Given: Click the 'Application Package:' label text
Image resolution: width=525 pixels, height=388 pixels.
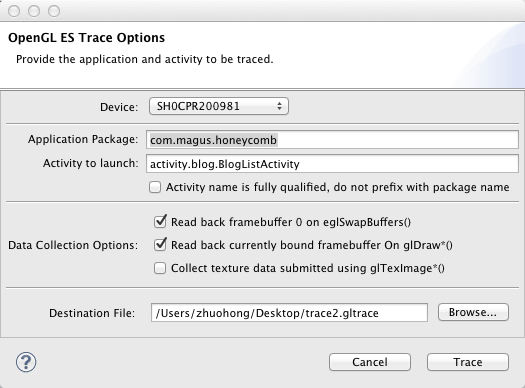Looking at the screenshot, I should [83, 139].
